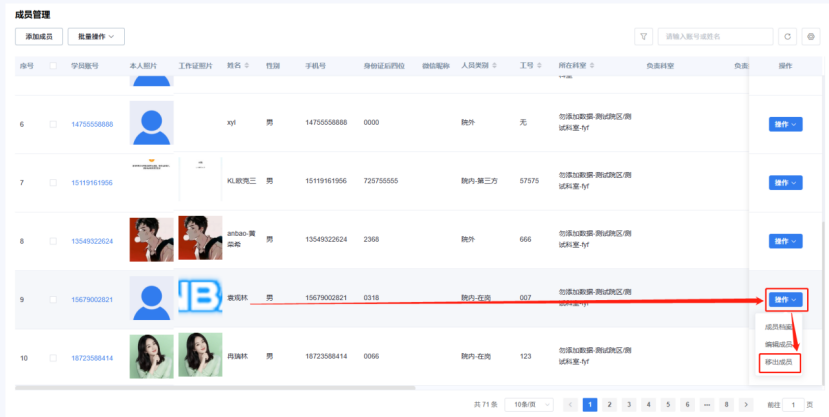The image size is (829, 417).
Task: Open table column settings gear icon
Action: [810, 36]
